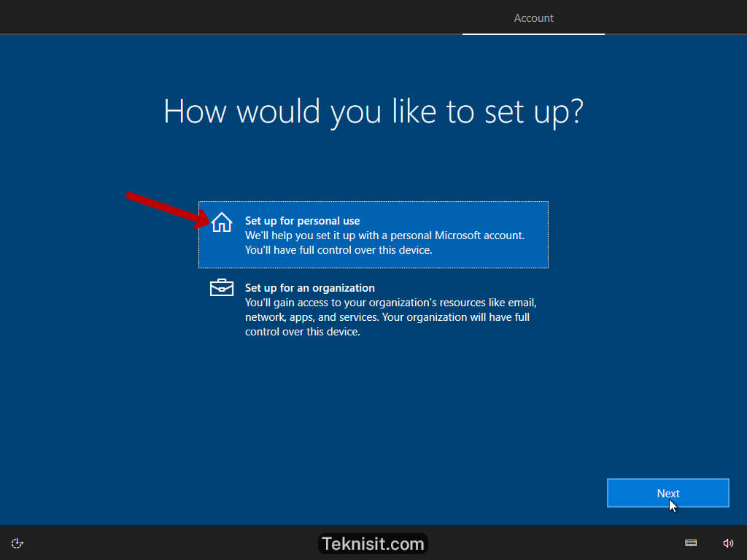The image size is (747, 560).
Task: Switch to the Account tab
Action: [x=533, y=18]
